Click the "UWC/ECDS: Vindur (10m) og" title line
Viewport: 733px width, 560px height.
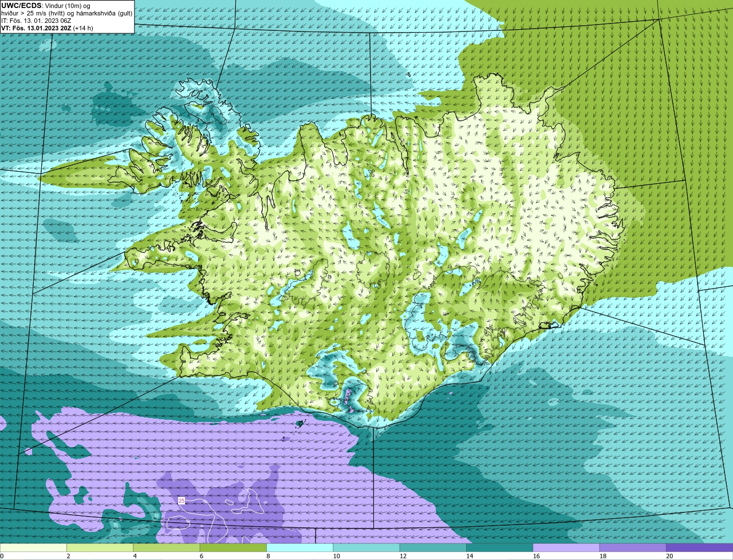coord(46,6)
